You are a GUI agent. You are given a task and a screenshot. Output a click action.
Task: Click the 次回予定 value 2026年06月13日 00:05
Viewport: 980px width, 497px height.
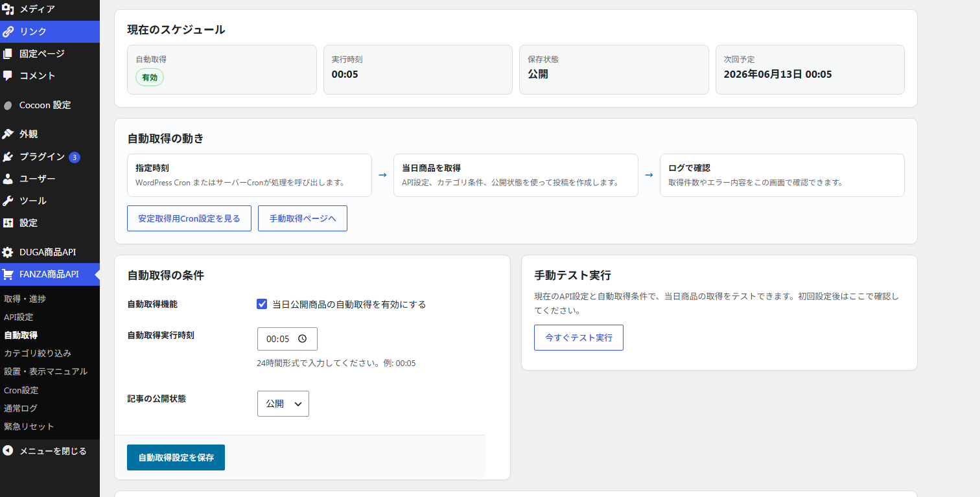[x=778, y=74]
